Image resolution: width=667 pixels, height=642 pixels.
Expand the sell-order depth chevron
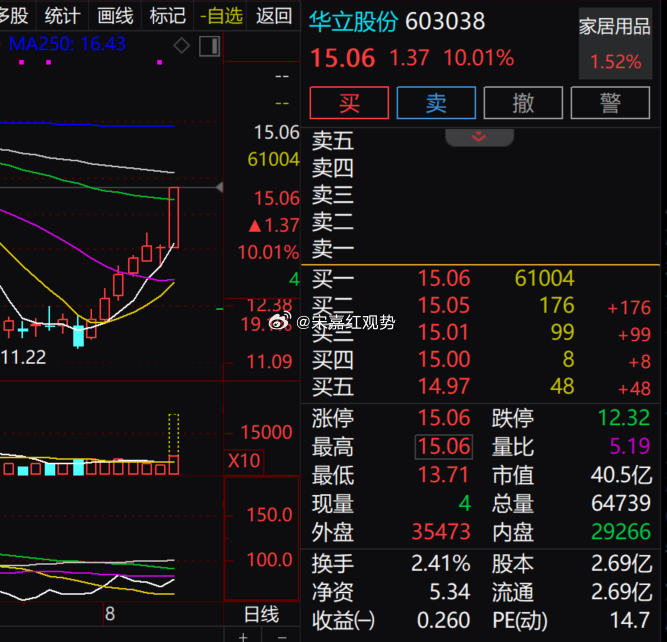[x=479, y=137]
